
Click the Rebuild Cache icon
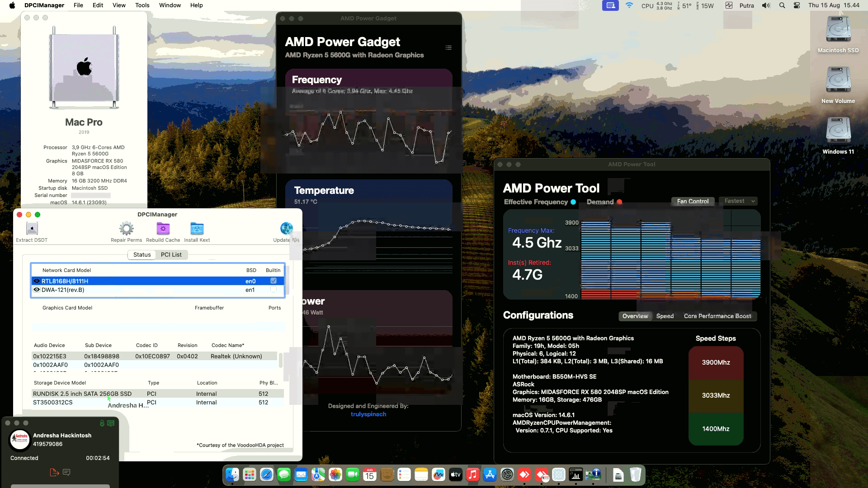point(163,229)
